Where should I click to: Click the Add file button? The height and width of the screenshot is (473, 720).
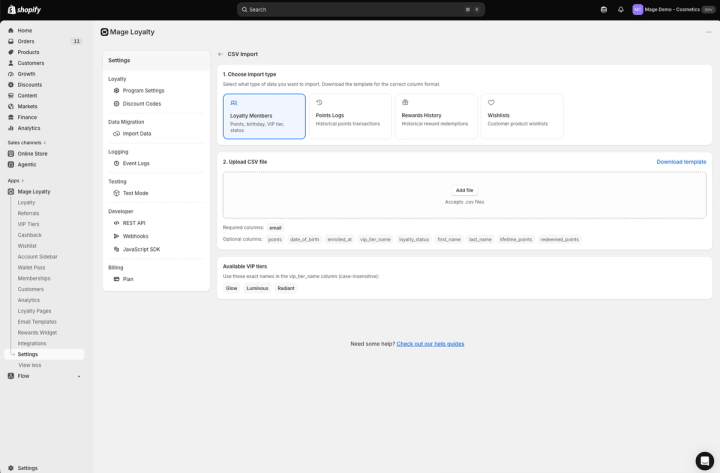(x=464, y=190)
